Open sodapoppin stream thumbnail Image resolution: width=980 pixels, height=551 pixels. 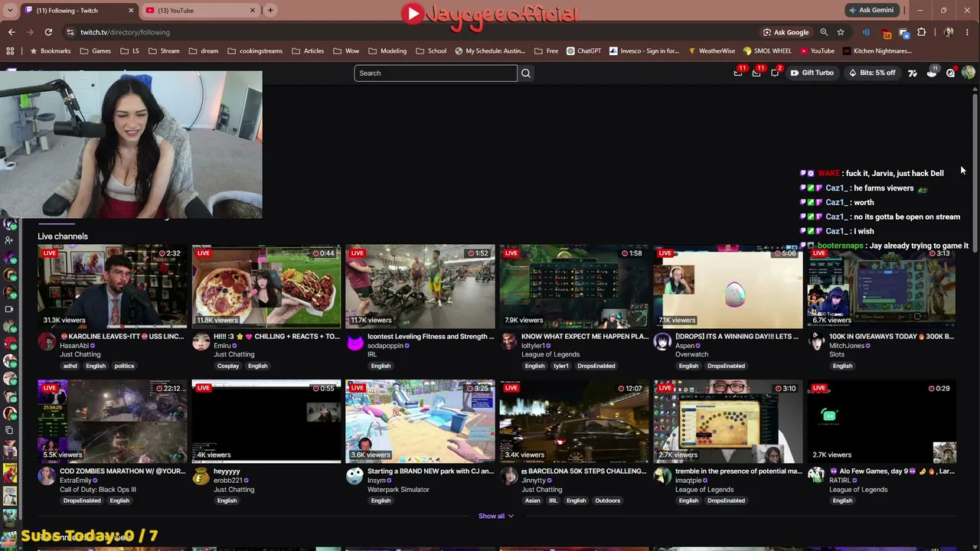420,286
